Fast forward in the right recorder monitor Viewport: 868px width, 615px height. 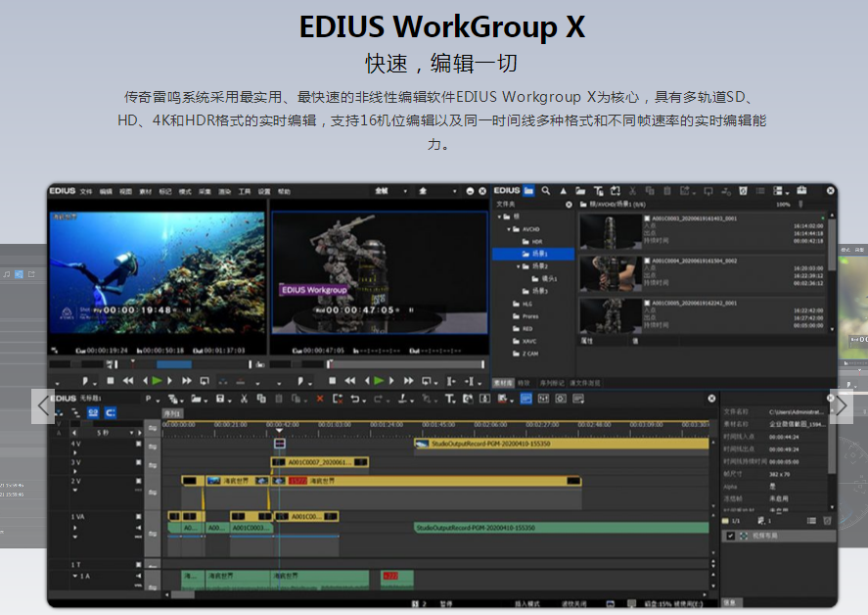(x=408, y=381)
